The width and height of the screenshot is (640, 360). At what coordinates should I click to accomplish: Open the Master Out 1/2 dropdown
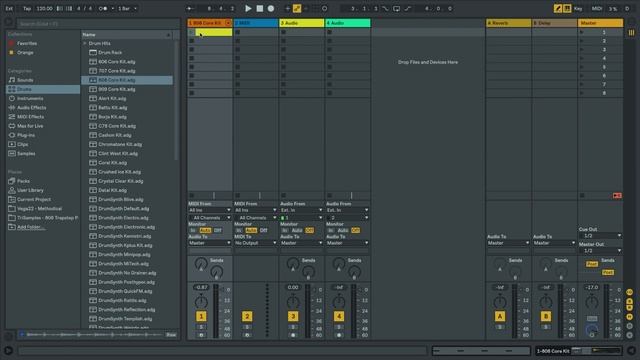tap(600, 250)
